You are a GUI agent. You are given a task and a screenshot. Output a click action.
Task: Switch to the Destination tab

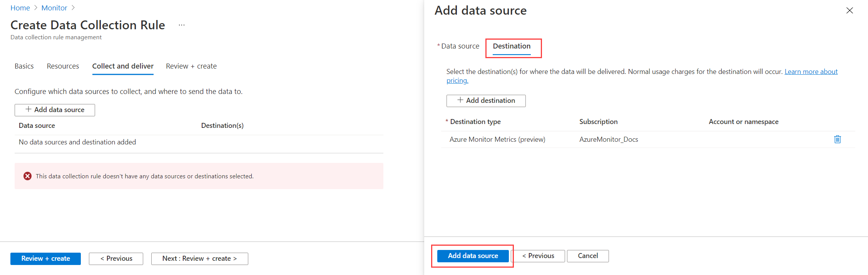pos(512,46)
